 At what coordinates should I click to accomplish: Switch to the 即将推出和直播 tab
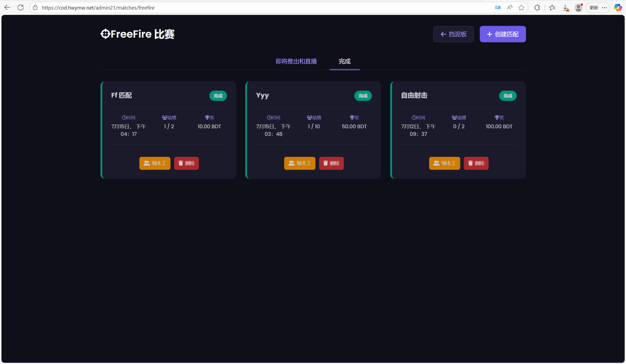[x=296, y=61]
